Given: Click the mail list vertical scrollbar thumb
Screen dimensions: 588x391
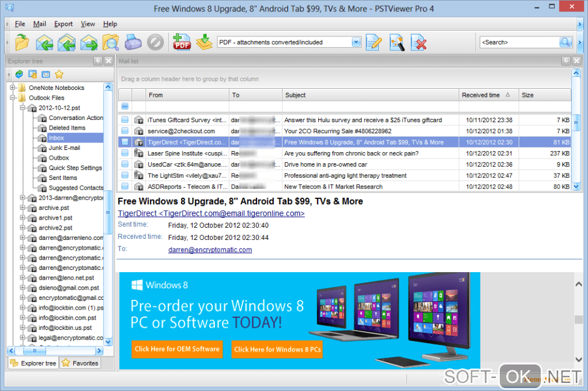Looking at the screenshot, I should click(576, 122).
